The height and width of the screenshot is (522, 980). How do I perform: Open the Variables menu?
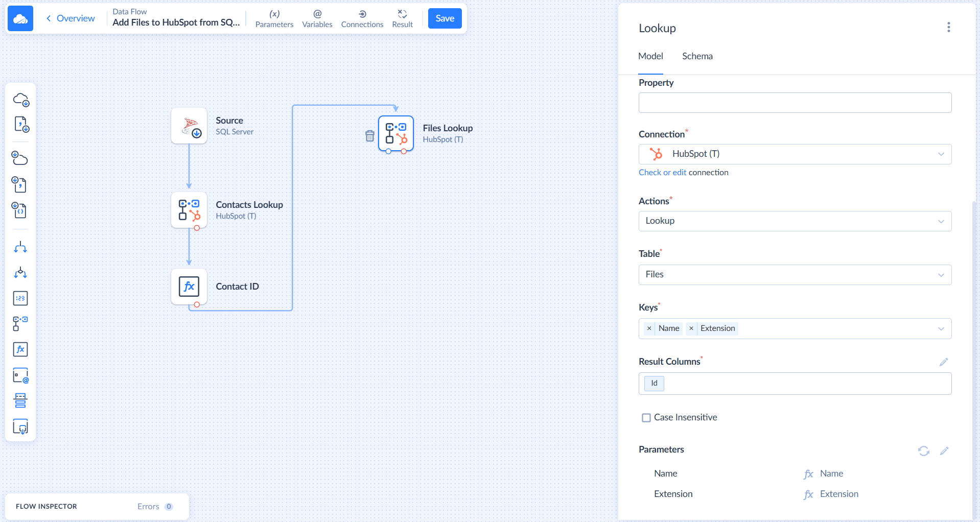click(x=317, y=18)
